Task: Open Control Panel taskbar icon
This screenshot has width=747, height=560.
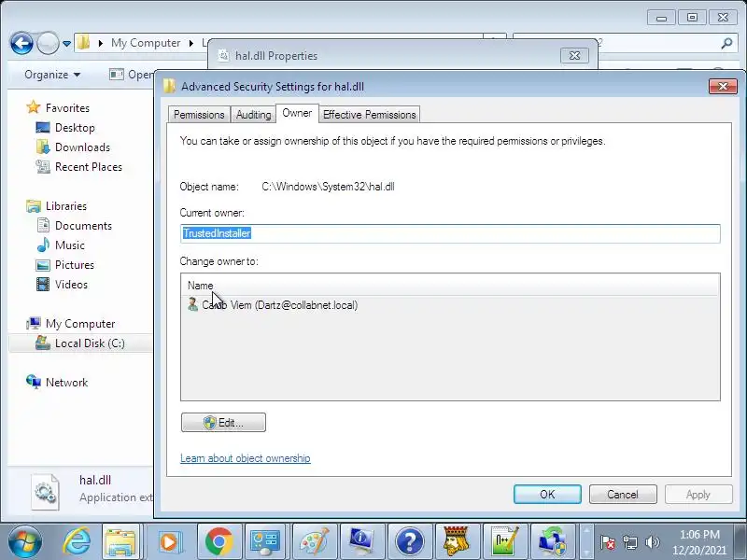Action: pyautogui.click(x=265, y=541)
